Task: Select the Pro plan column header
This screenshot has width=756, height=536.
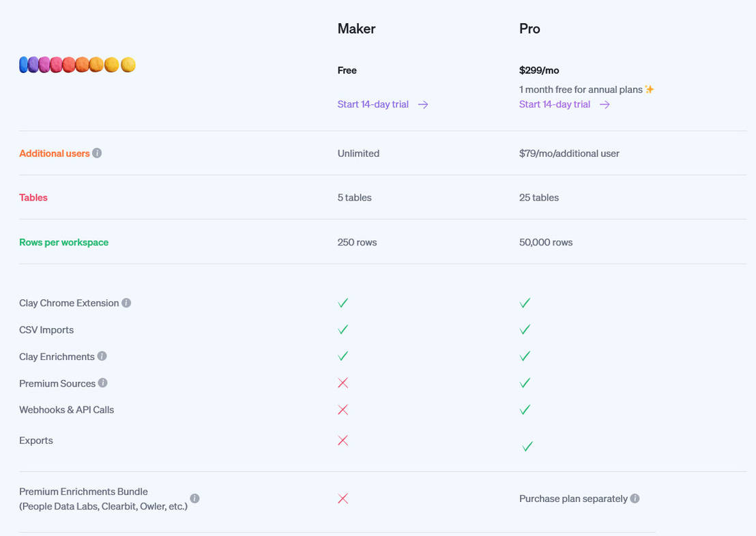Action: point(529,29)
